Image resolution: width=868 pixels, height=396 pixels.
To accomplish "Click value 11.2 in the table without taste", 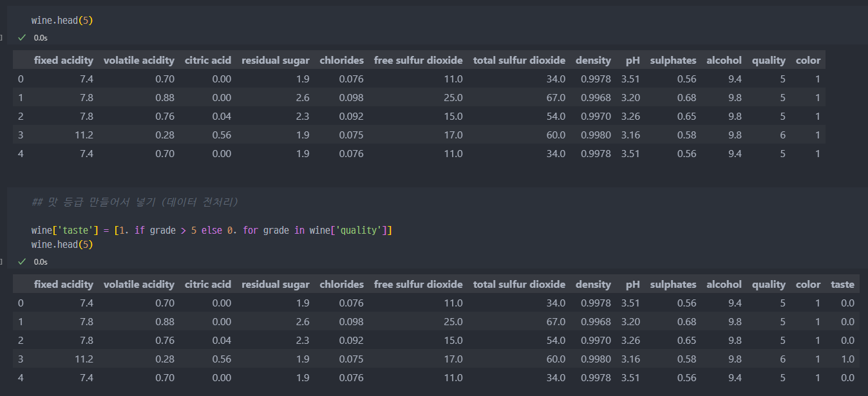I will click(84, 135).
